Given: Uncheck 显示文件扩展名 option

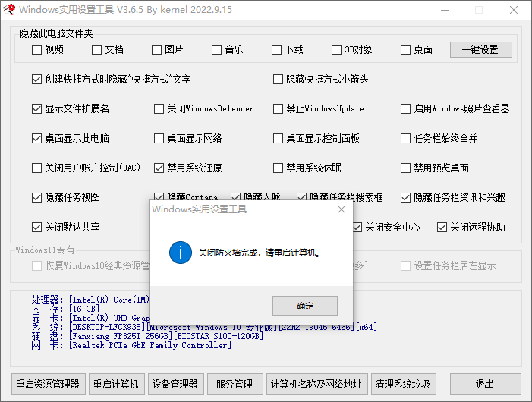Looking at the screenshot, I should (x=36, y=108).
